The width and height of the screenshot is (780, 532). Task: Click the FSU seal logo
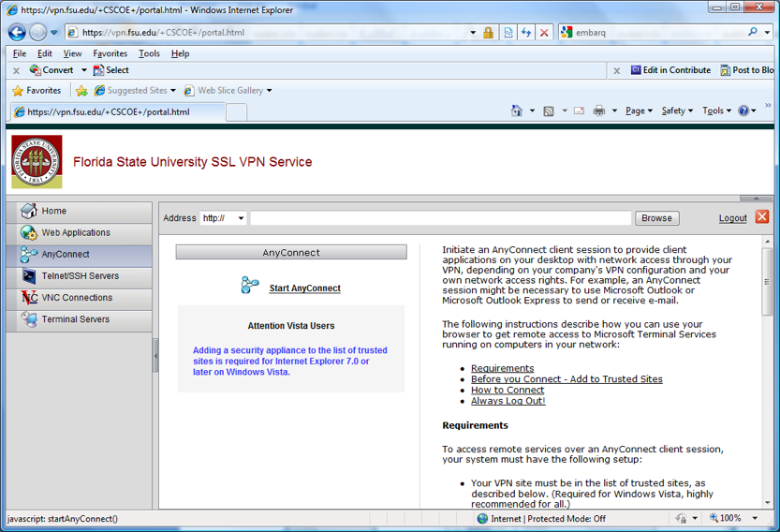tap(37, 162)
